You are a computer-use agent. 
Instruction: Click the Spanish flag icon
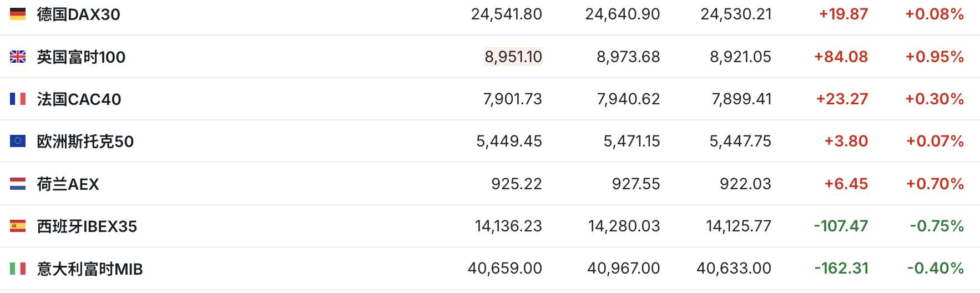point(18,226)
